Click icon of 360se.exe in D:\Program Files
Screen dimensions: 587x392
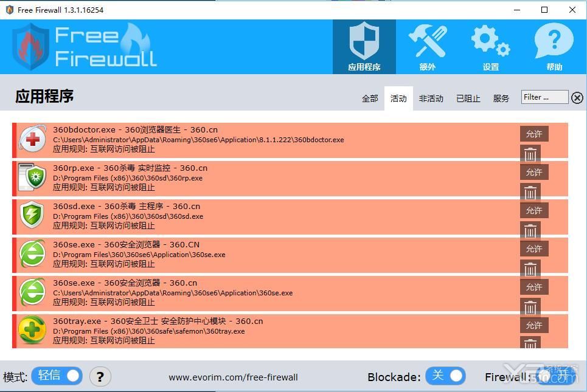coord(33,253)
